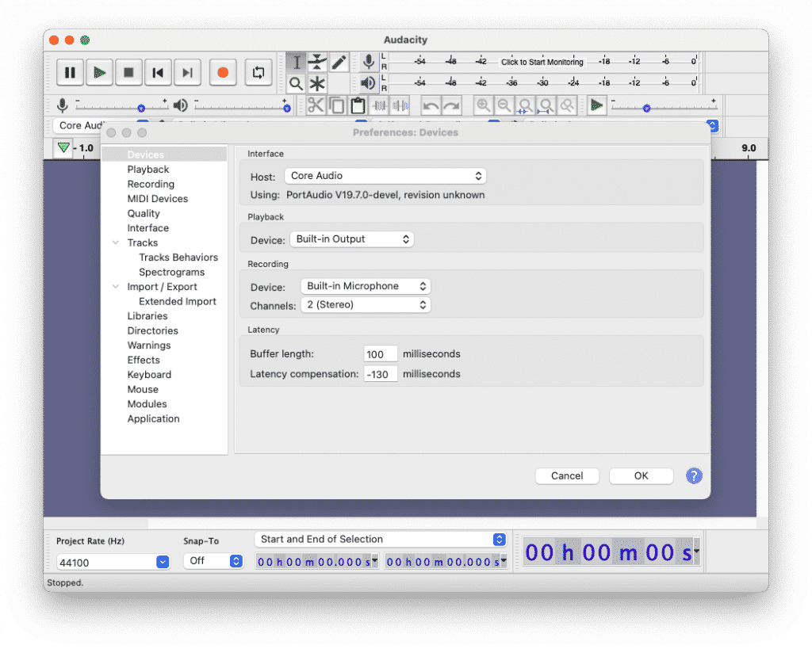This screenshot has width=812, height=649.
Task: Click the timeline green playhead triangle
Action: click(63, 147)
